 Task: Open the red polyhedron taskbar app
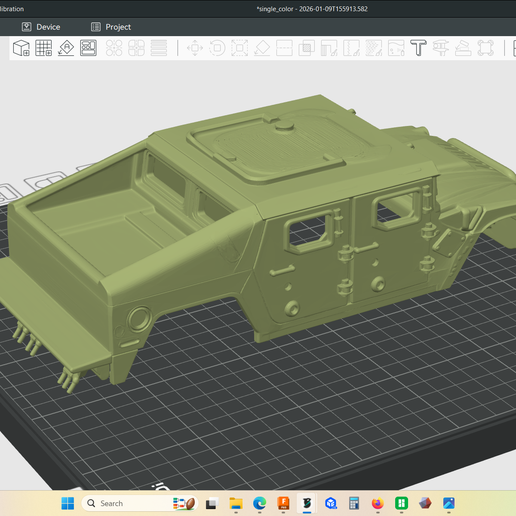click(425, 503)
